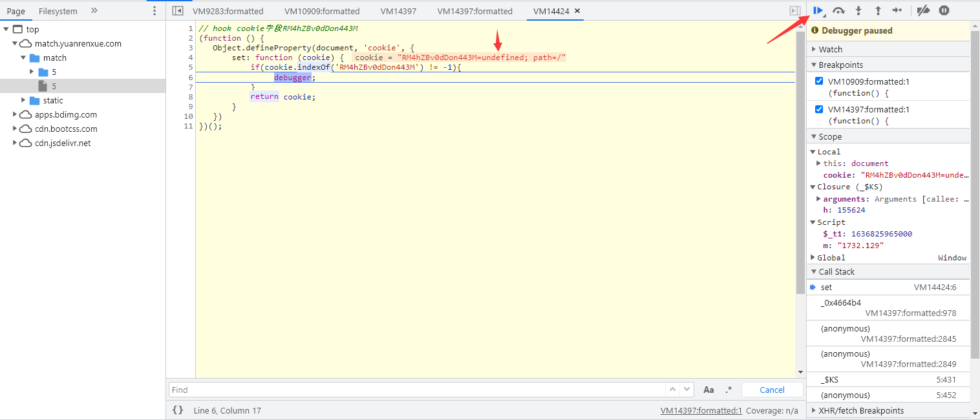The width and height of the screenshot is (980, 420).
Task: Open the three-dot navigator options menu
Action: click(154, 11)
